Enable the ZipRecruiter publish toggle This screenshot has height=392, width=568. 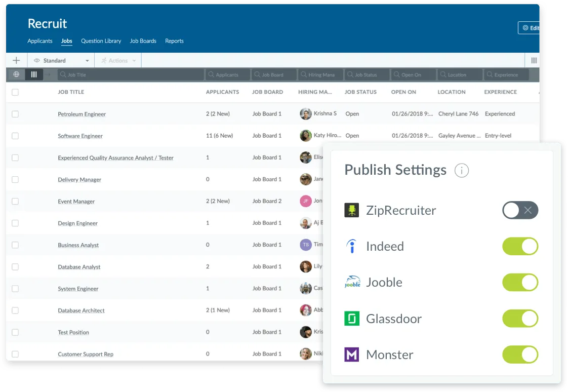point(520,210)
